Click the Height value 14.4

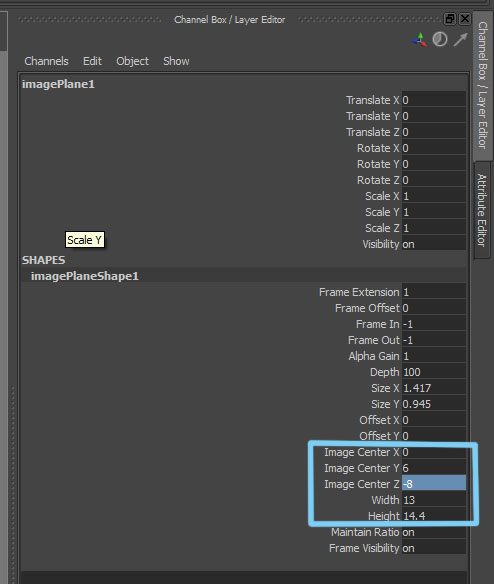point(434,516)
